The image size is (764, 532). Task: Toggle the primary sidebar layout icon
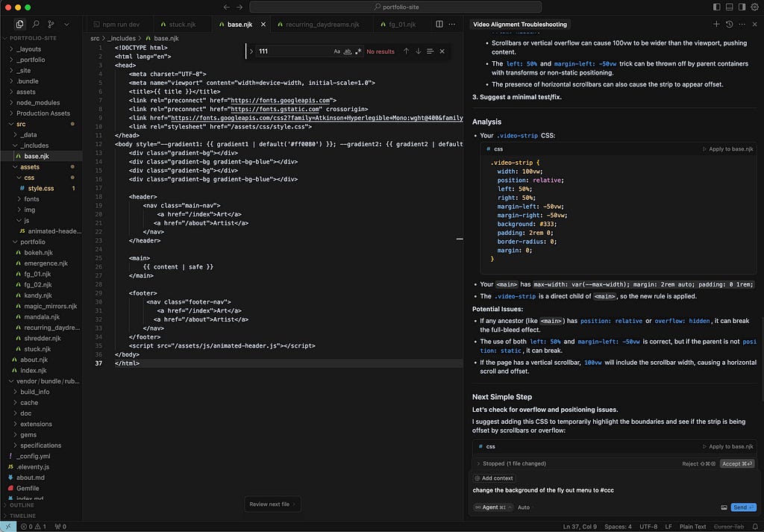point(716,7)
